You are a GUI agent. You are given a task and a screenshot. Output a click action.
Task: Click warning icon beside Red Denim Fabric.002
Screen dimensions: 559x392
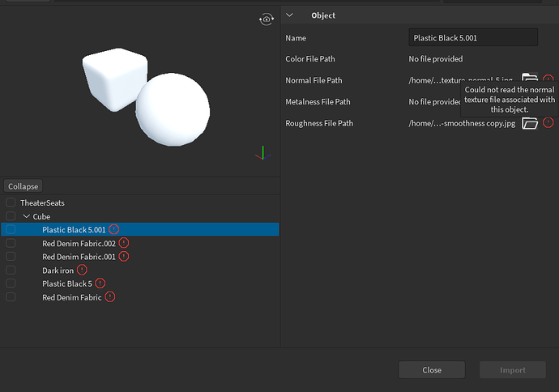pyautogui.click(x=124, y=243)
